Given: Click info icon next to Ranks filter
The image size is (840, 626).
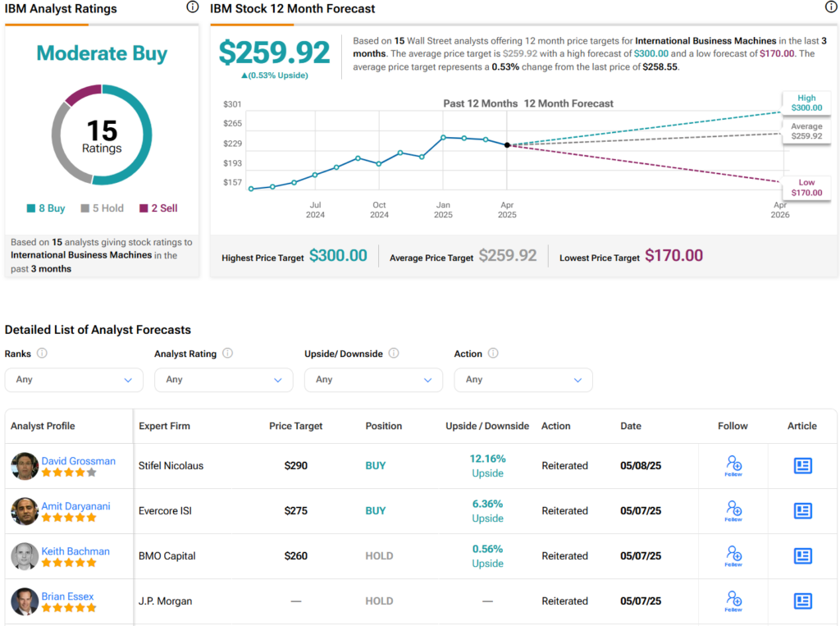Looking at the screenshot, I should pyautogui.click(x=42, y=353).
